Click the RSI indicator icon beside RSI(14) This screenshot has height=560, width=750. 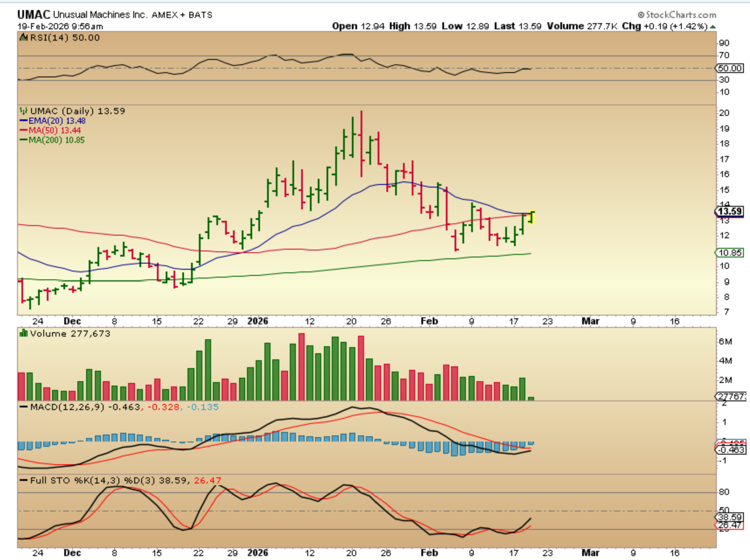point(24,38)
